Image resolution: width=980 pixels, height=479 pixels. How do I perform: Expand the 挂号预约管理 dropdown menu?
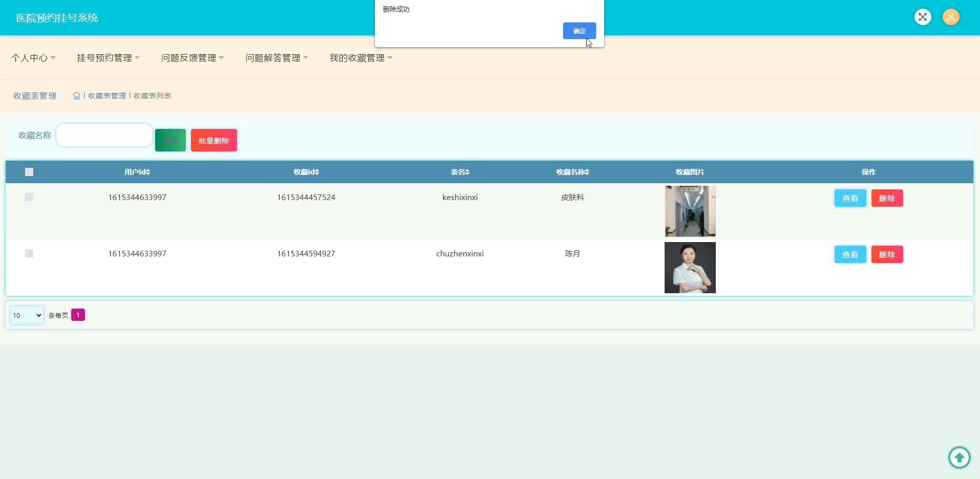[108, 58]
